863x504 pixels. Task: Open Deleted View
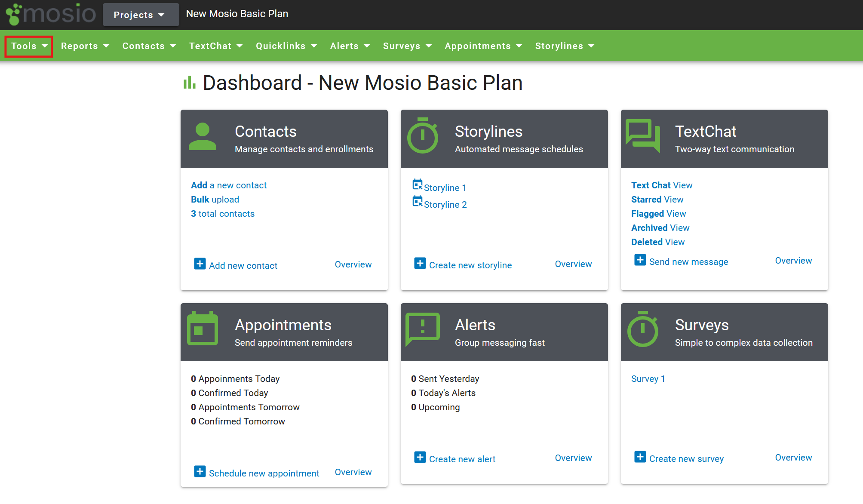(658, 242)
